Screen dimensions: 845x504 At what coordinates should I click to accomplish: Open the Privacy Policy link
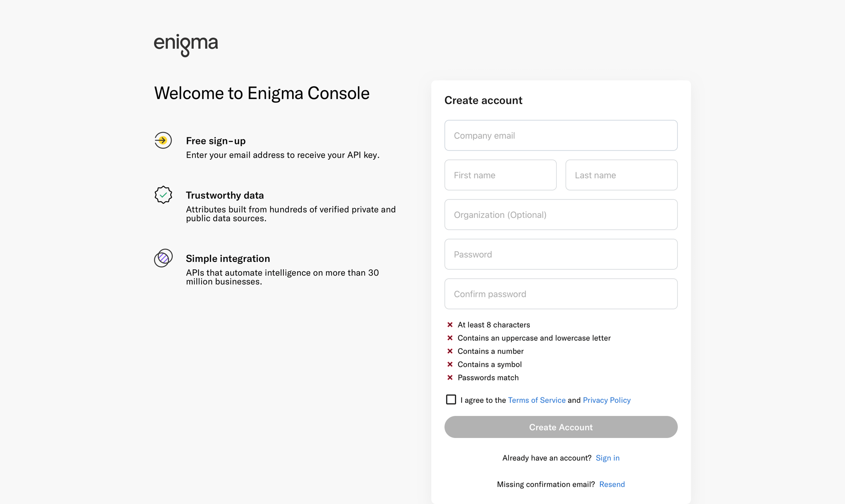pos(606,400)
